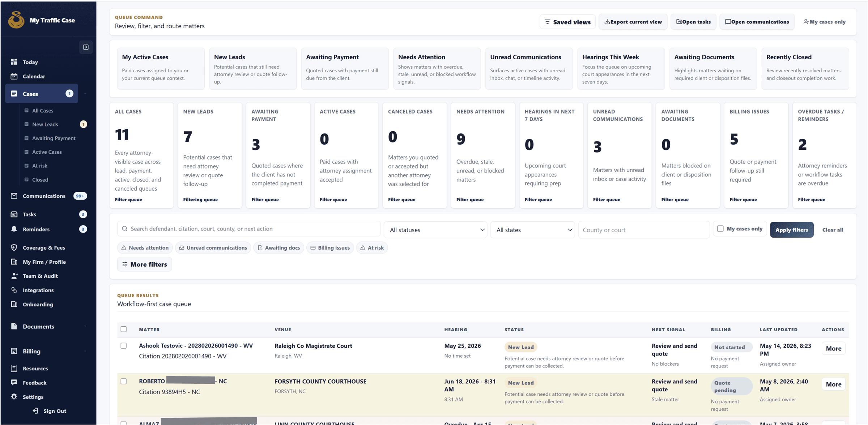Collapse the sidebar with the panel toggle icon

coord(86,47)
